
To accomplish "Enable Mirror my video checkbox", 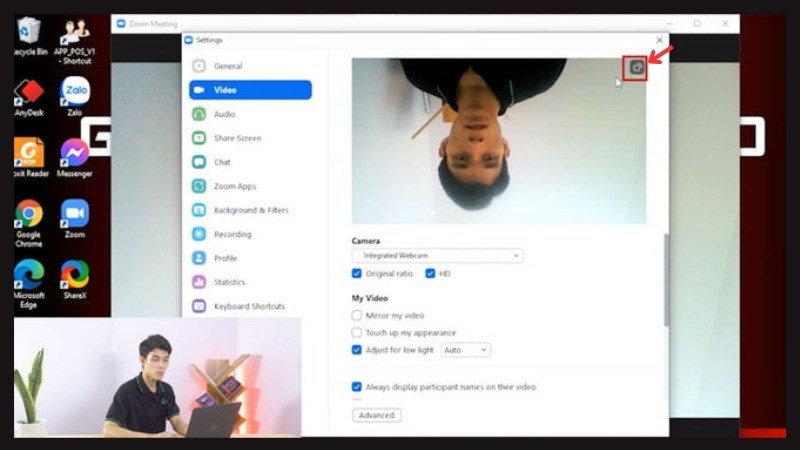I will [x=357, y=315].
